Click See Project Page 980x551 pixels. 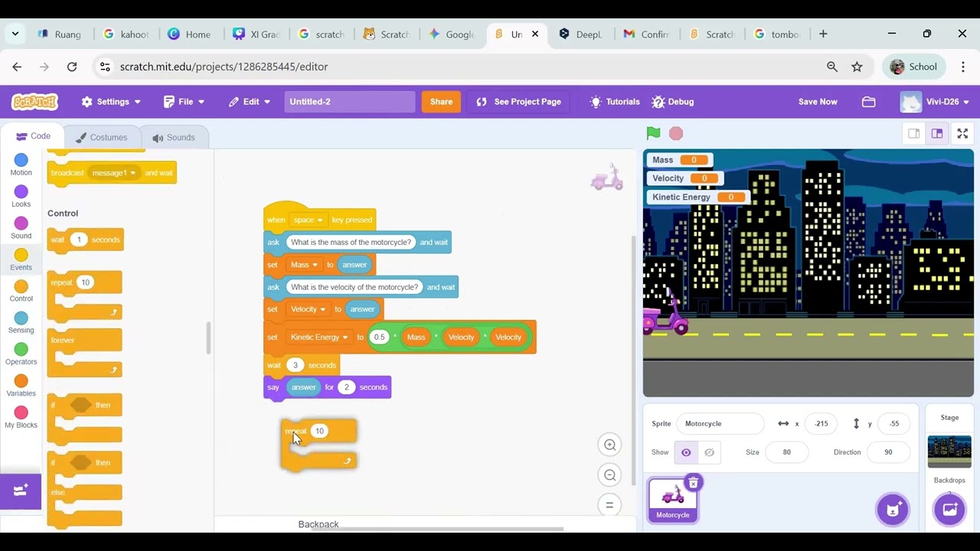coord(518,102)
